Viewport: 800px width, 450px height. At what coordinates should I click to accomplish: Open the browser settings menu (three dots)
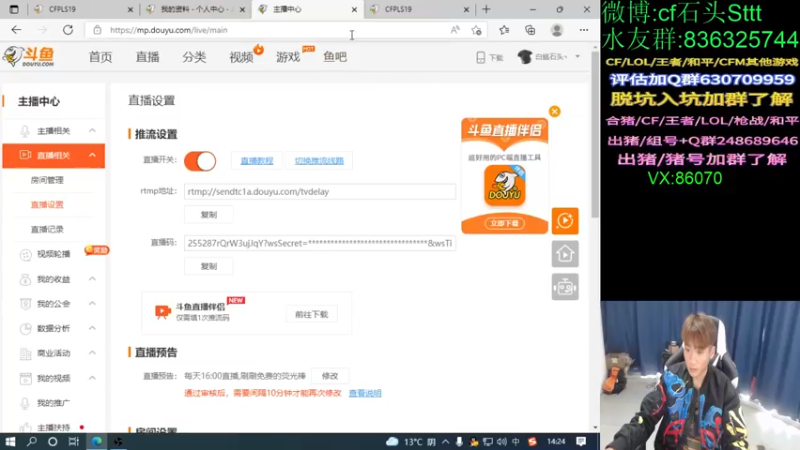(584, 30)
